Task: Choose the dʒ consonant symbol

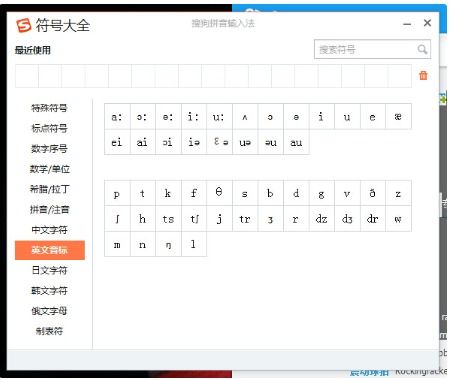Action: 347,219
